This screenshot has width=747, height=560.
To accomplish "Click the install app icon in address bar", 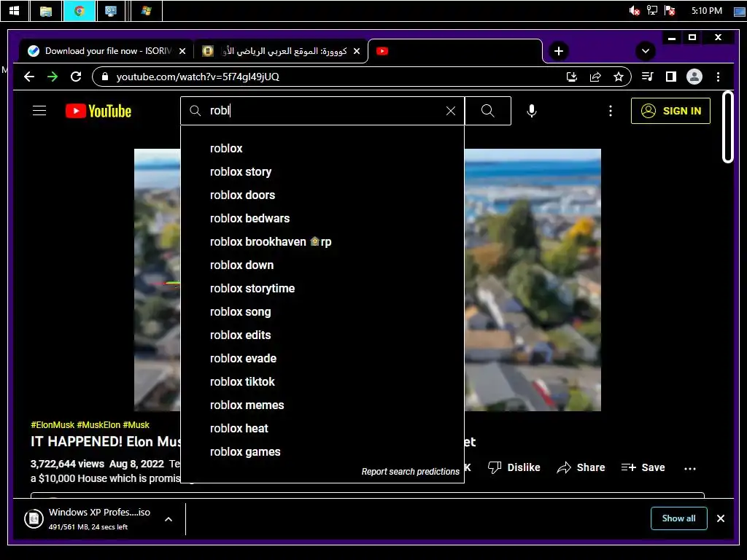I will 572,77.
